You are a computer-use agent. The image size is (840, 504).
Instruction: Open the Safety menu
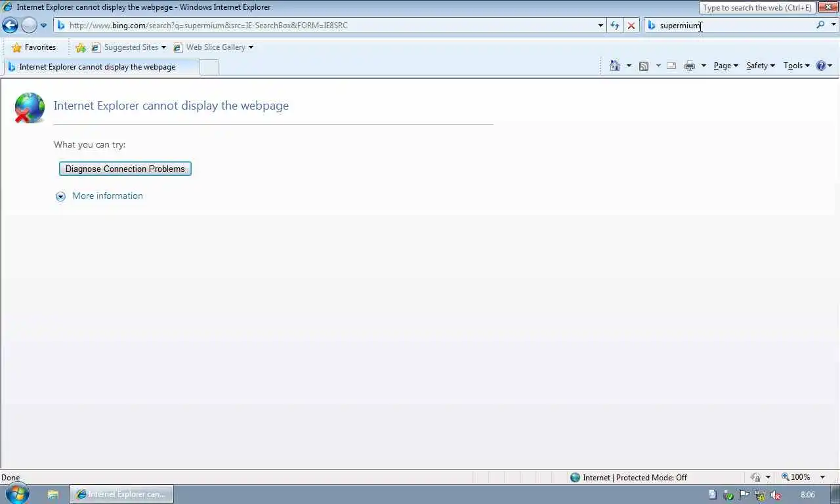[761, 66]
